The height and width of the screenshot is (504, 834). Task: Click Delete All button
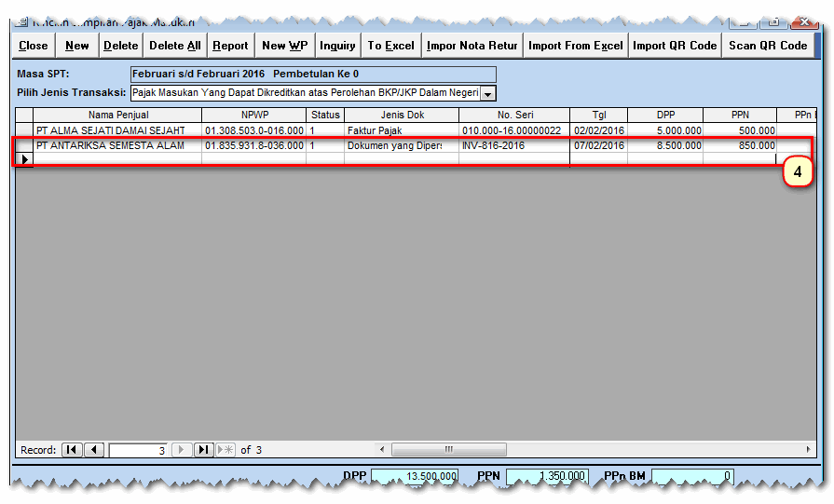[x=174, y=45]
